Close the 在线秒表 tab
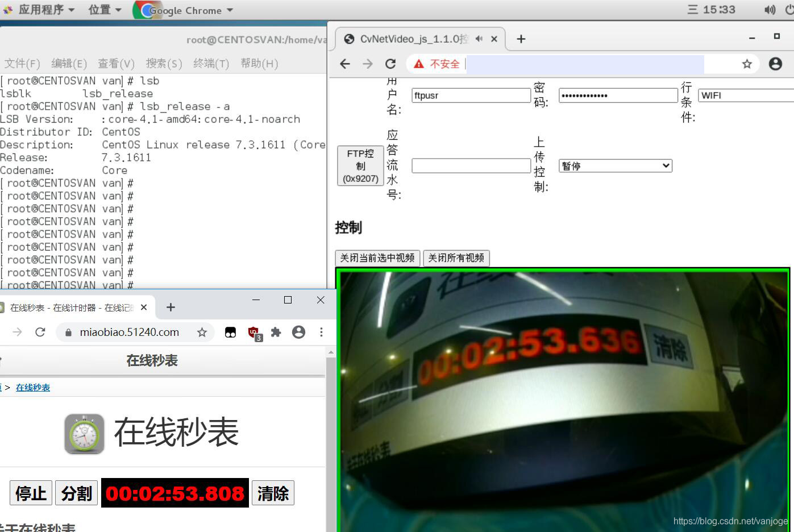794x532 pixels. 144,307
